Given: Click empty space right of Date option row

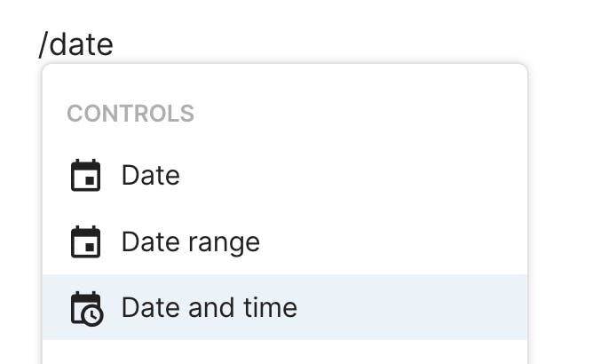Looking at the screenshot, I should click(x=399, y=176).
